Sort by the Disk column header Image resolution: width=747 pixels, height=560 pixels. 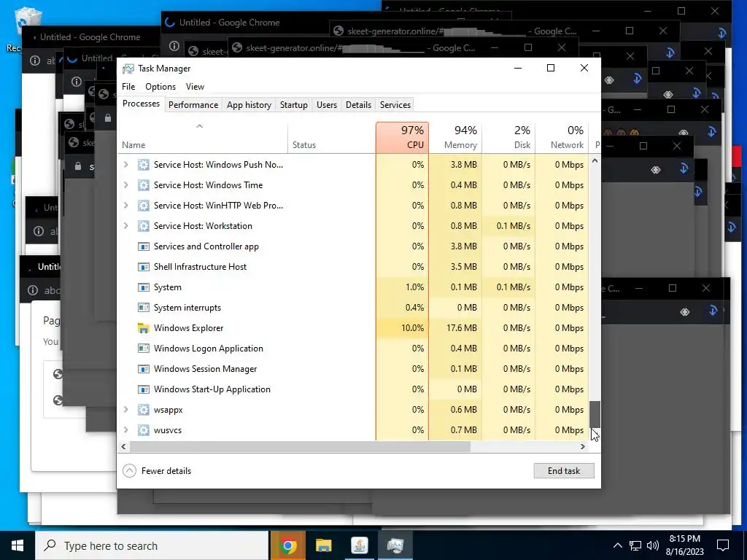tap(508, 138)
